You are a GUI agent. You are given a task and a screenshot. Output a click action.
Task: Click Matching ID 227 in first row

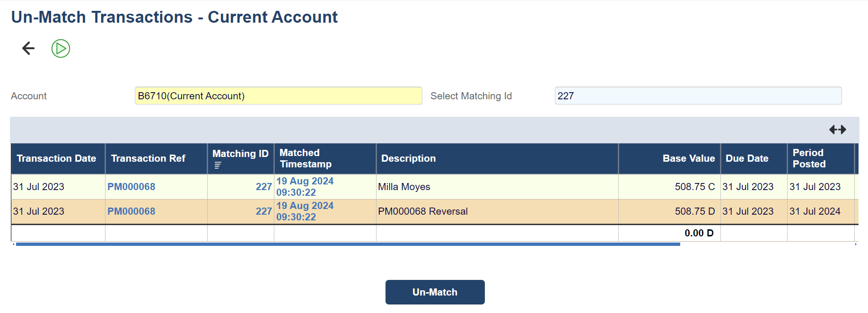(x=263, y=187)
